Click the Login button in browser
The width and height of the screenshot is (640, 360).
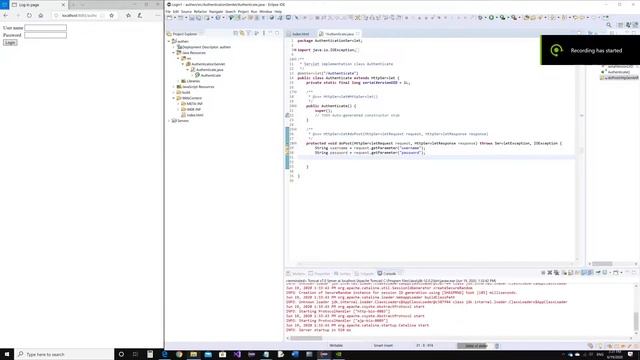tap(10, 42)
